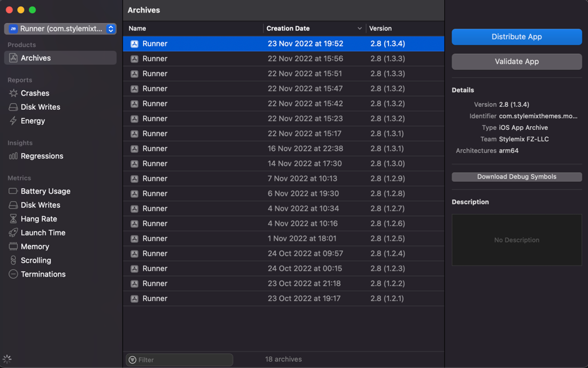This screenshot has width=588, height=368.
Task: Open the Runner app selector dropdown
Action: pos(61,29)
